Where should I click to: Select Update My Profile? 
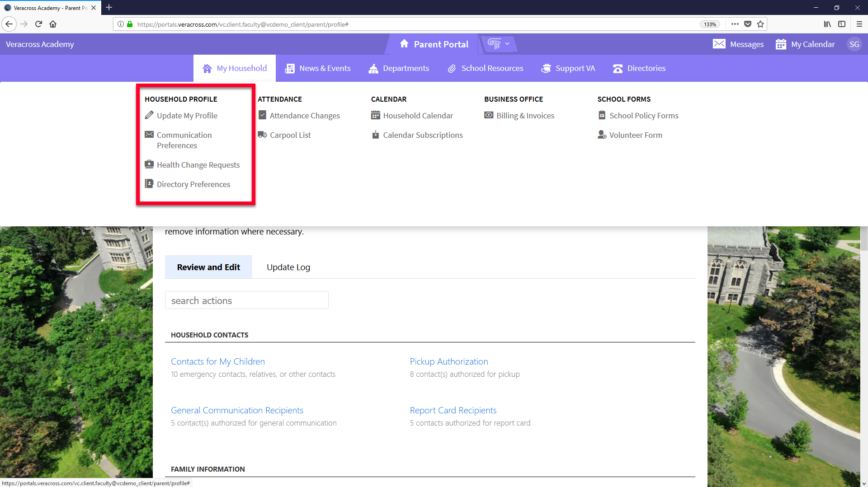187,116
